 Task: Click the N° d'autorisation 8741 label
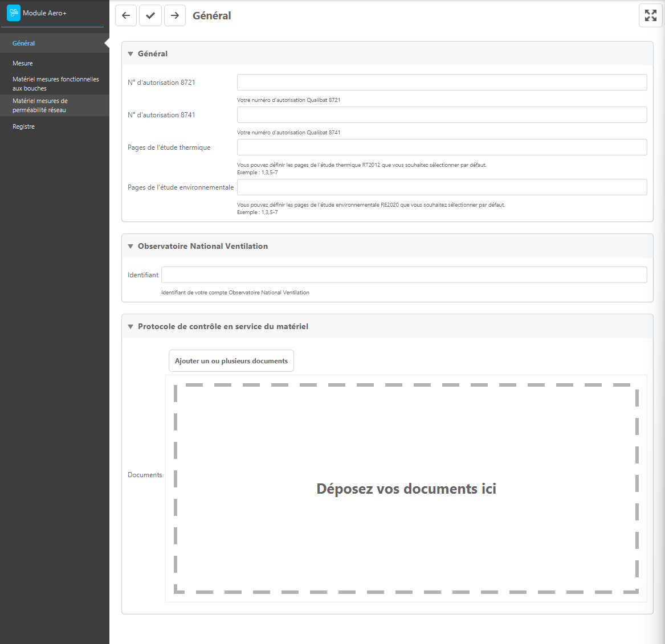tap(161, 115)
